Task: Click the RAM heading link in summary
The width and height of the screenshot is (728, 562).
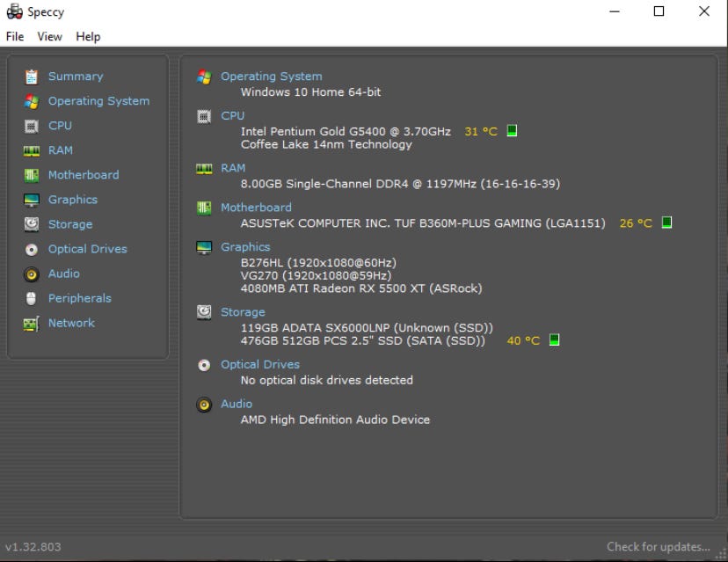Action: click(233, 168)
